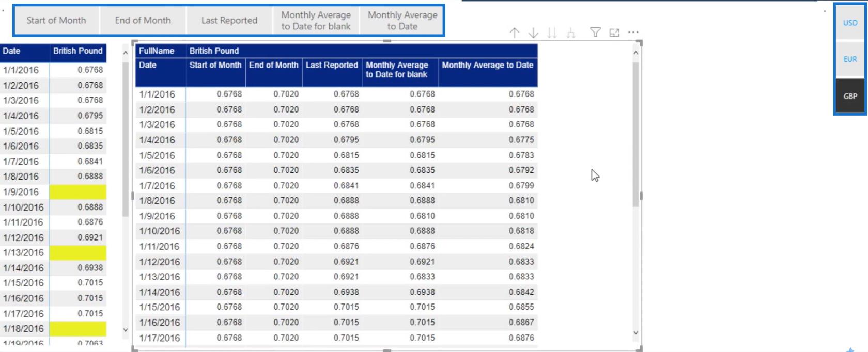Select the GBP currency slicer option

pos(850,96)
